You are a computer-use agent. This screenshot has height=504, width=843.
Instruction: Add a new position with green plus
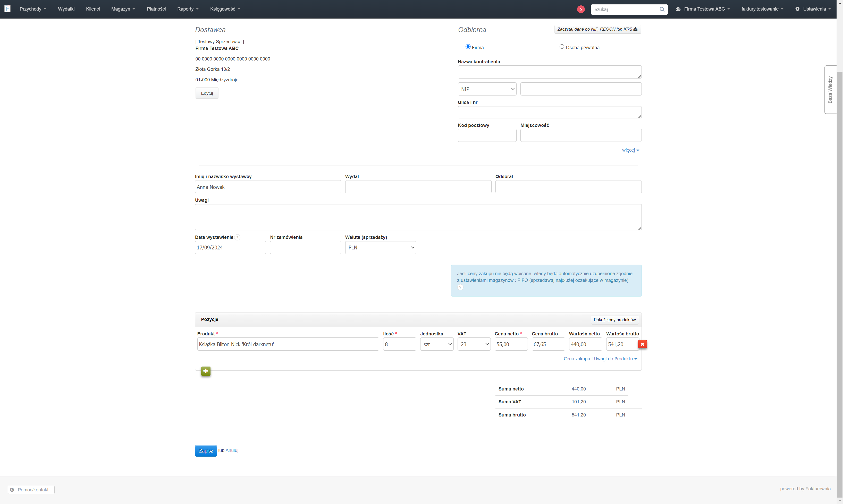[206, 371]
